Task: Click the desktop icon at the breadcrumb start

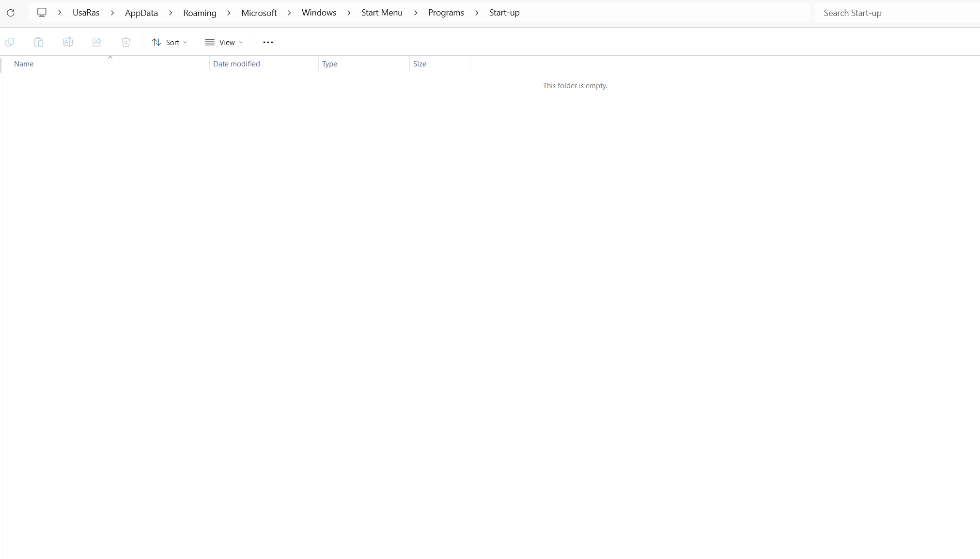Action: coord(42,12)
